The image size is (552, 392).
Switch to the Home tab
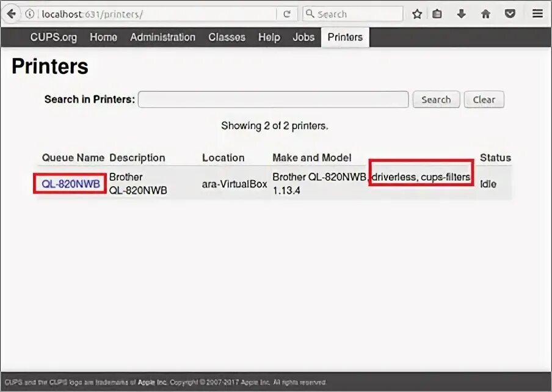(104, 37)
